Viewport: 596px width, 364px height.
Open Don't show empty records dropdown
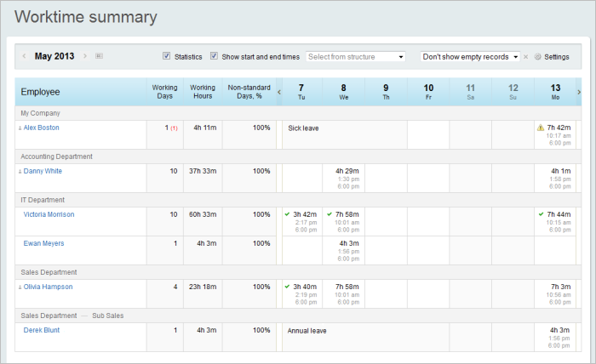coord(470,57)
